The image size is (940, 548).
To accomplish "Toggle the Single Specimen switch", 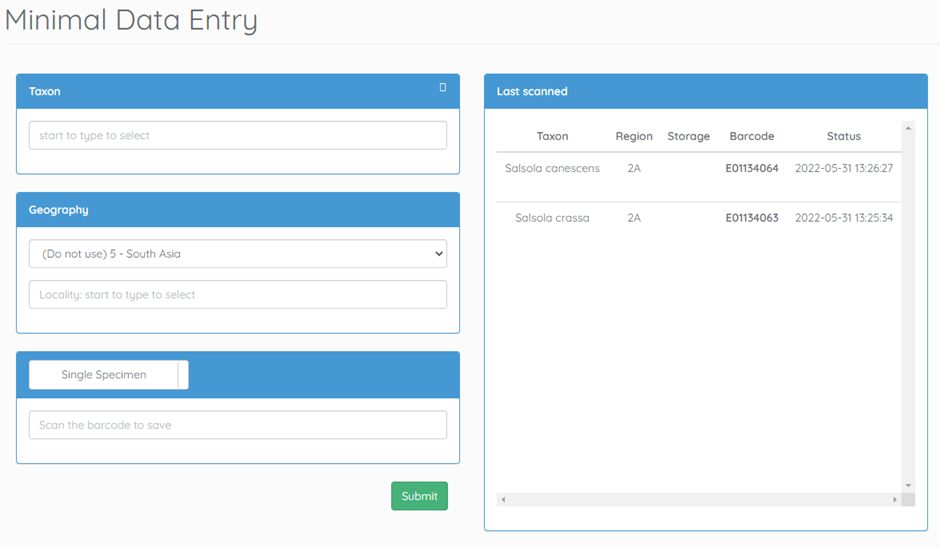I will (x=109, y=375).
